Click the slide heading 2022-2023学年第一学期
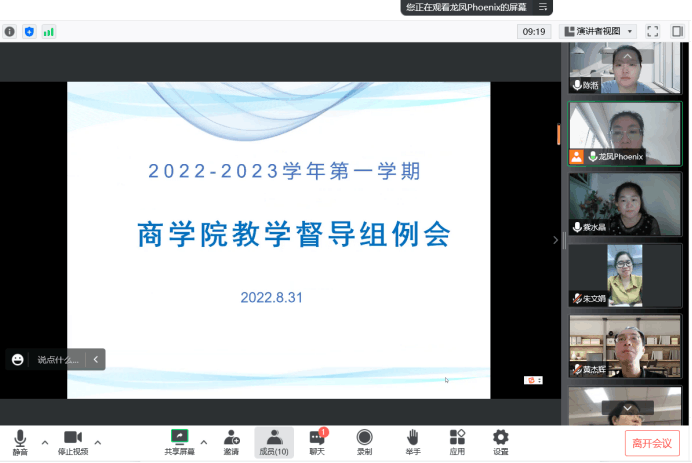692x463 pixels. coord(285,171)
